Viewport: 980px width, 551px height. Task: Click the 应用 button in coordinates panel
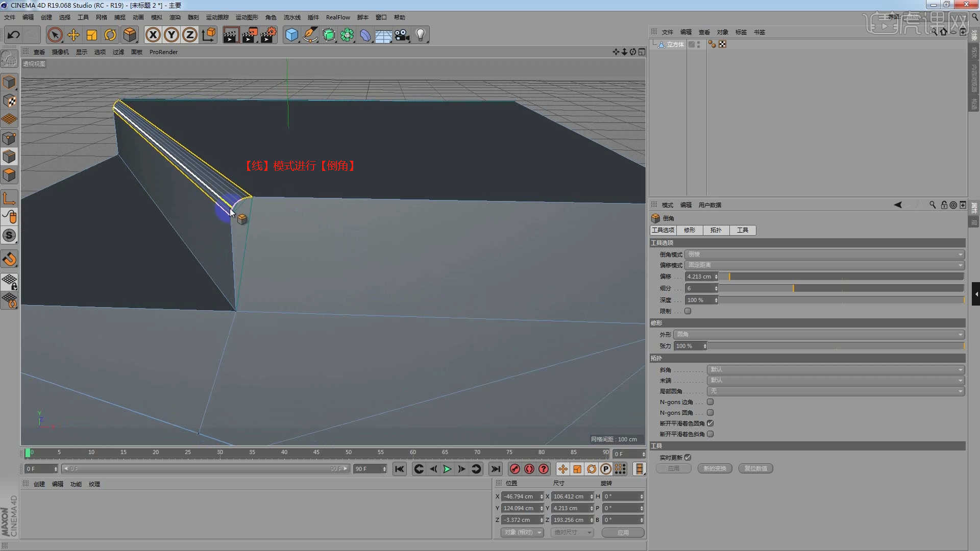[x=623, y=532]
